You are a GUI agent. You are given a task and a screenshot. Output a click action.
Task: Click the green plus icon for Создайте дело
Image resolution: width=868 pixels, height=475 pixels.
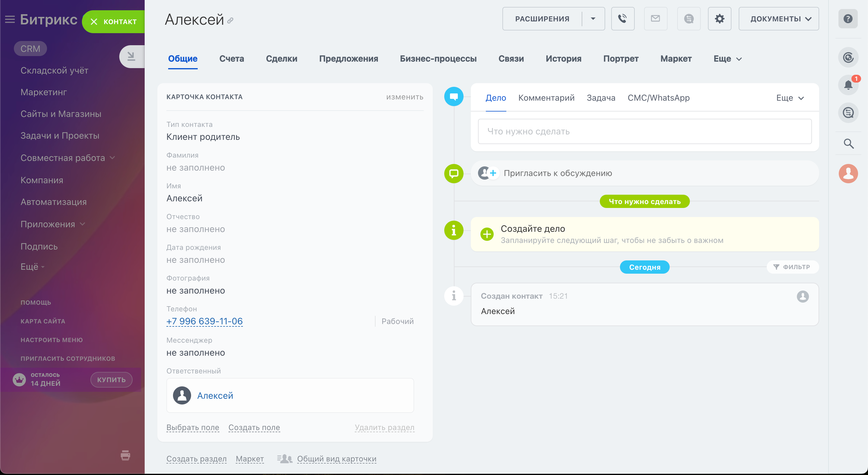point(486,234)
